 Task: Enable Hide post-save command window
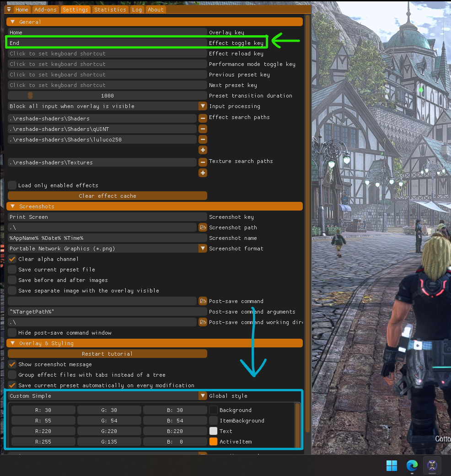(x=12, y=333)
